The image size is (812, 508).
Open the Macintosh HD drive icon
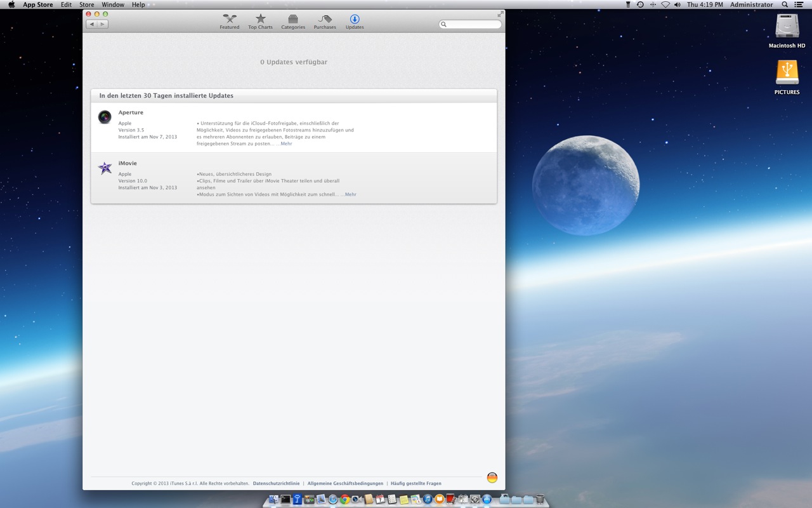[787, 26]
